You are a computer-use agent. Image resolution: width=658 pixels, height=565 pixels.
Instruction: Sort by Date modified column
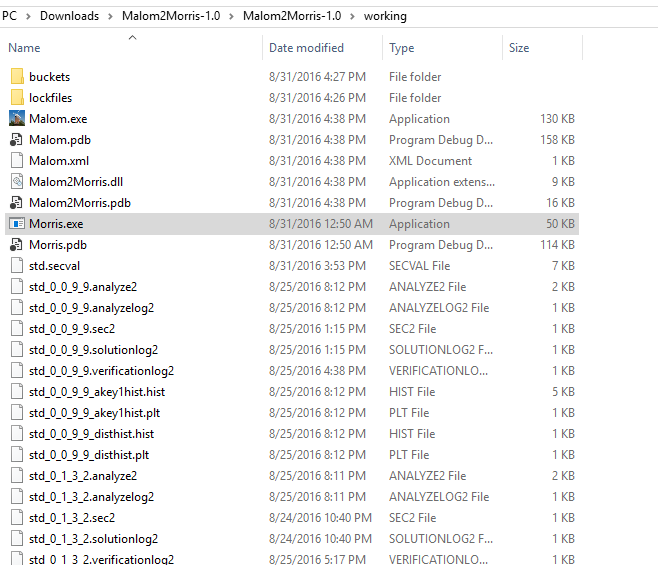(306, 48)
